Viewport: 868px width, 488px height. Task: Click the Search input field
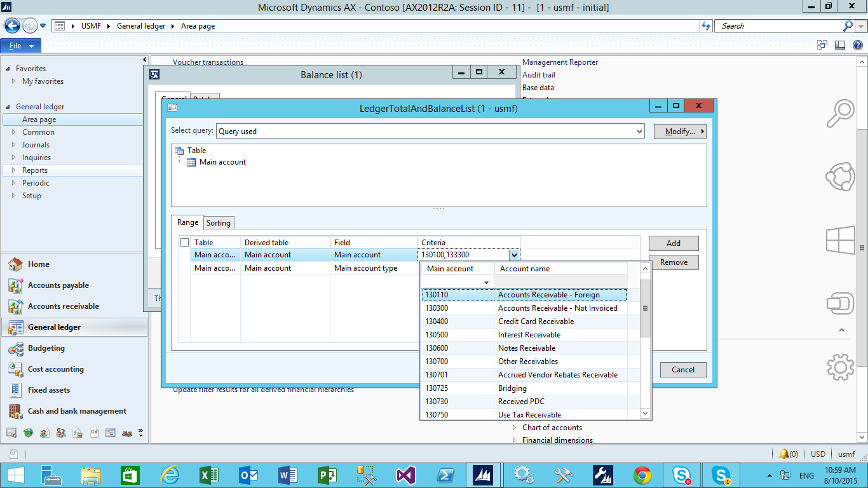[x=778, y=26]
